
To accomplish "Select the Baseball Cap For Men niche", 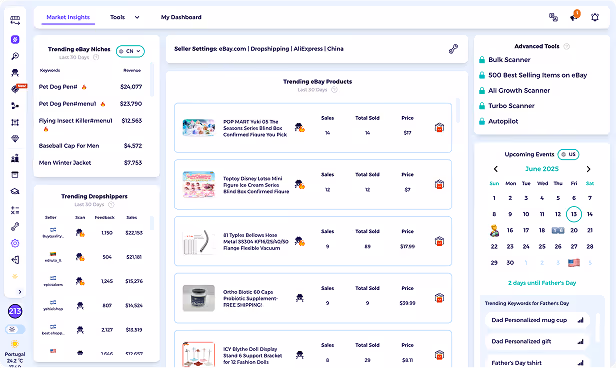I will (69, 146).
